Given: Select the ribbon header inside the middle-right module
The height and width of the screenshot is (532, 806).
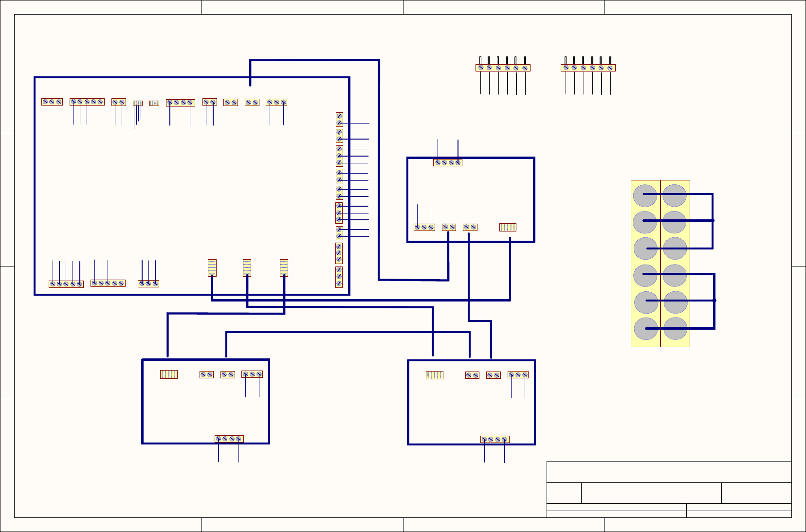Looking at the screenshot, I should pos(508,227).
